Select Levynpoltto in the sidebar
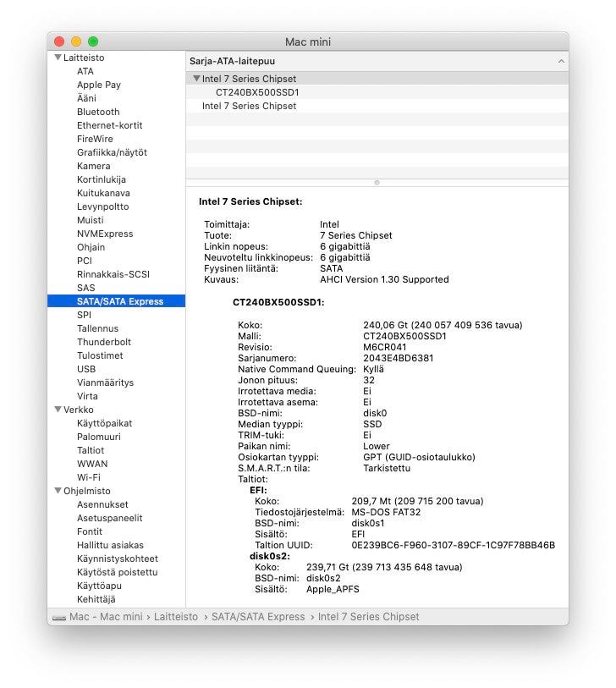This screenshot has height=688, width=616. (x=103, y=206)
